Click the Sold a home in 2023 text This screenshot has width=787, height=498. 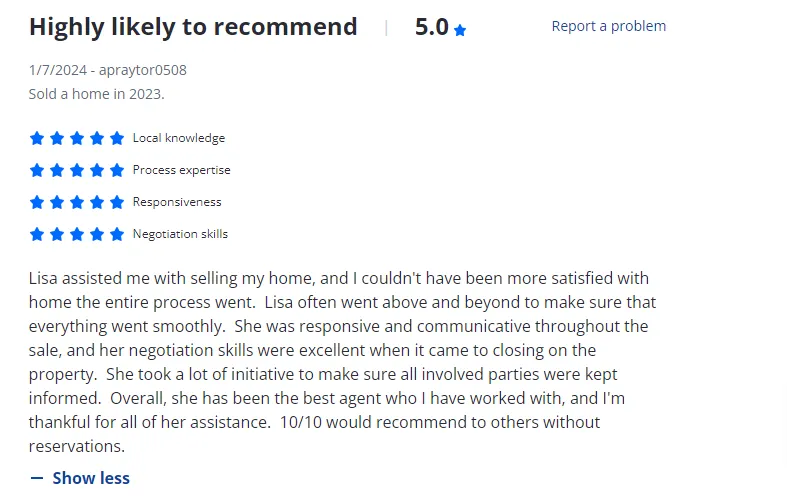[x=96, y=94]
